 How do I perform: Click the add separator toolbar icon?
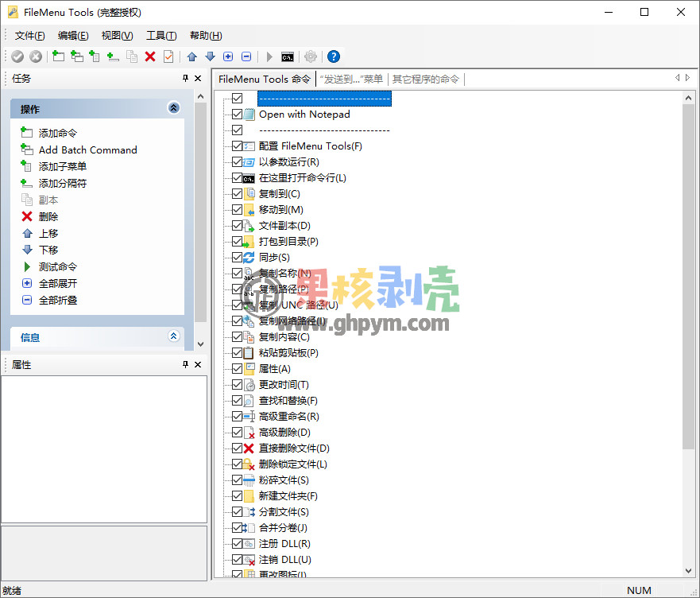113,56
